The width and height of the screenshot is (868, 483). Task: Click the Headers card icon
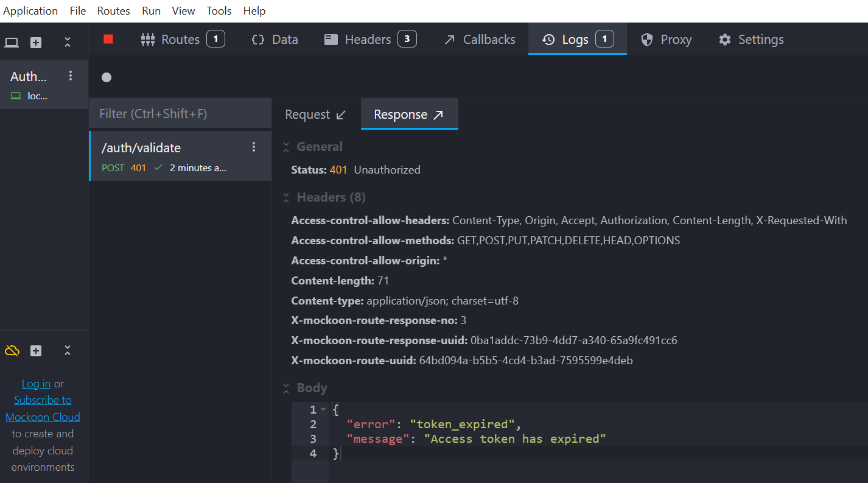tap(331, 40)
